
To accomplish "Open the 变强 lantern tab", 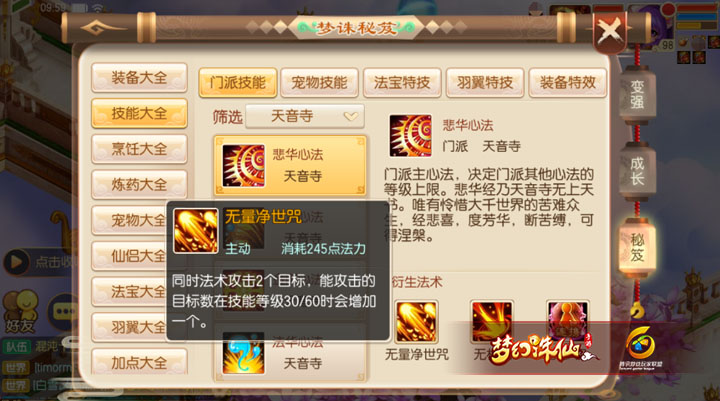I will (637, 94).
